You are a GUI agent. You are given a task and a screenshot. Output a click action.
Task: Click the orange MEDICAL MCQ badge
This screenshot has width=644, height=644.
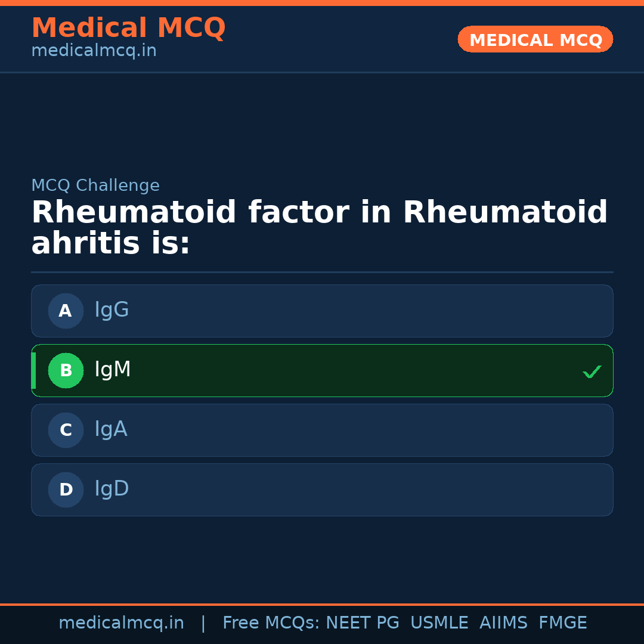[x=535, y=39]
